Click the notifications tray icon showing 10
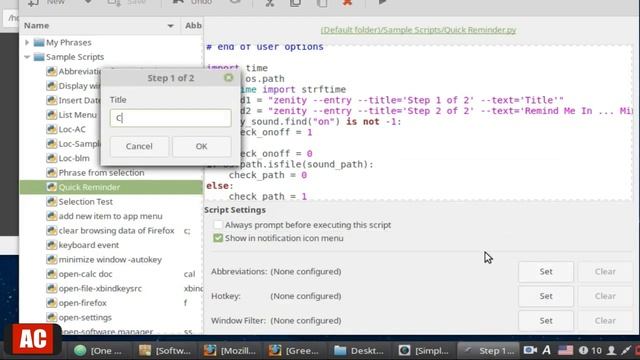This screenshot has height=360, width=640. click(590, 350)
